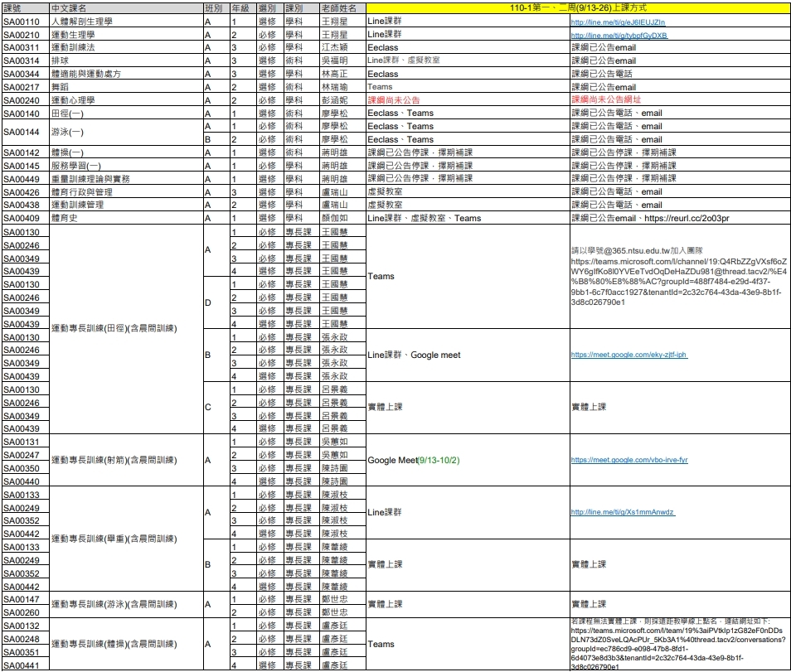Select the 運動專長訓練(舉重)(含晨間訓練) cell

point(127,539)
